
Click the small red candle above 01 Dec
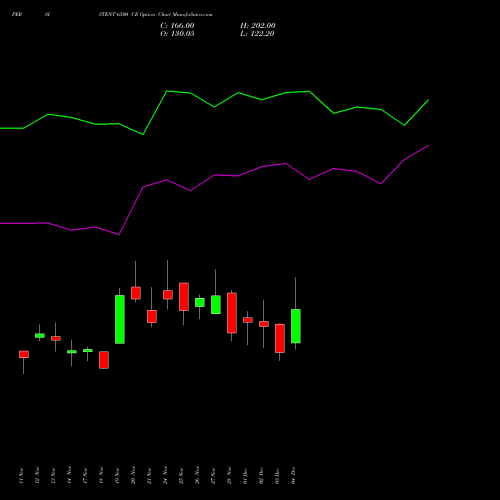(x=248, y=320)
